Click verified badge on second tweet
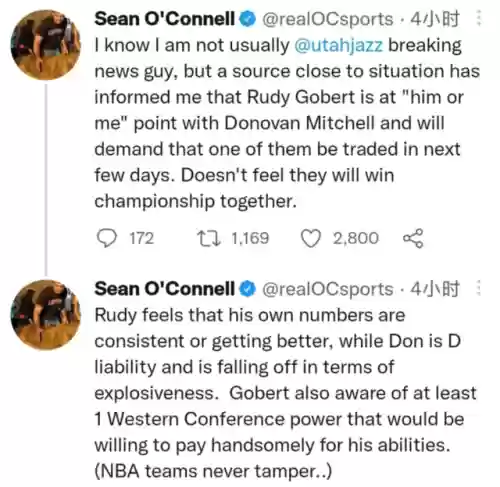 (247, 289)
